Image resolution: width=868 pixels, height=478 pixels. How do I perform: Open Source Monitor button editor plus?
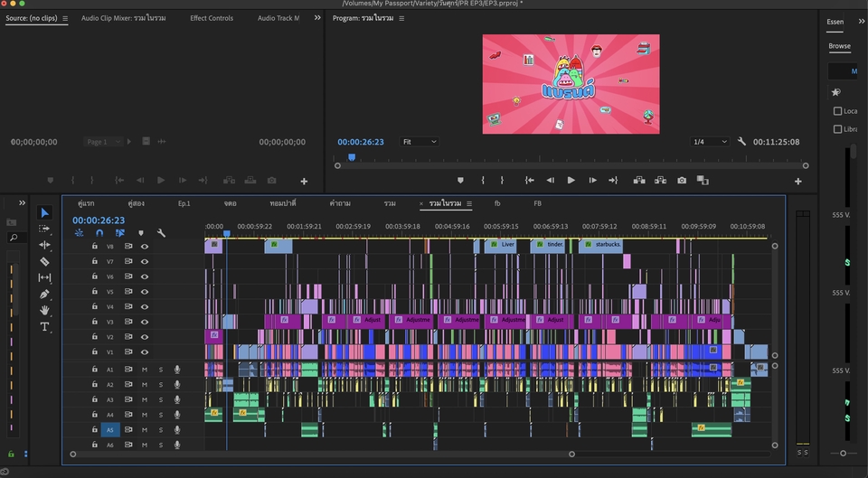304,181
